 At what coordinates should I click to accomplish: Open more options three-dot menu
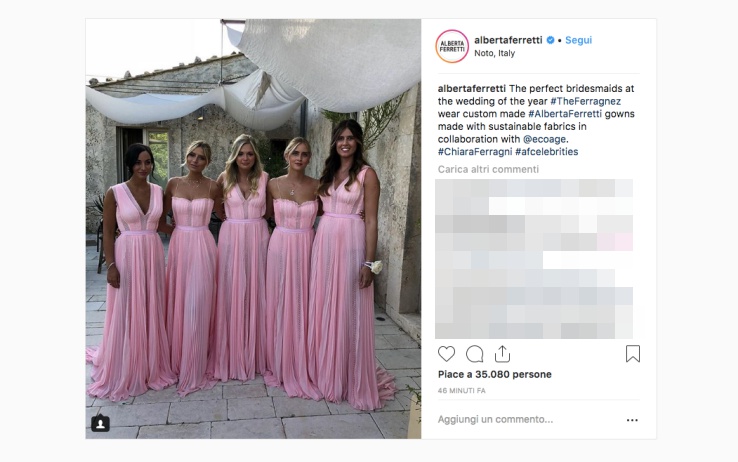[632, 420]
